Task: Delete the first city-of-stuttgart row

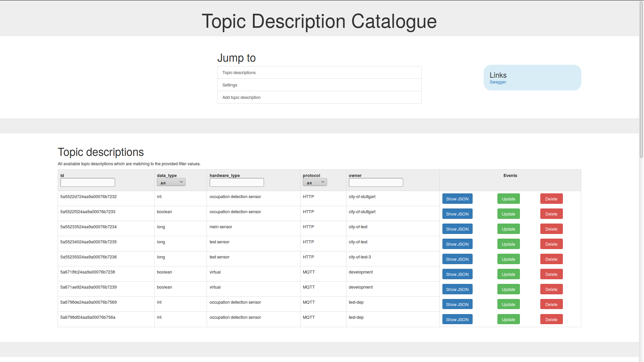Action: tap(551, 199)
